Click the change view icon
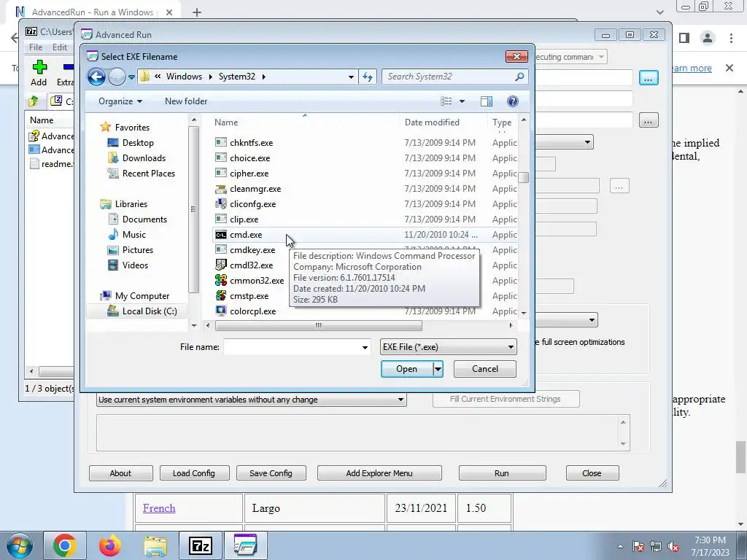 446,101
